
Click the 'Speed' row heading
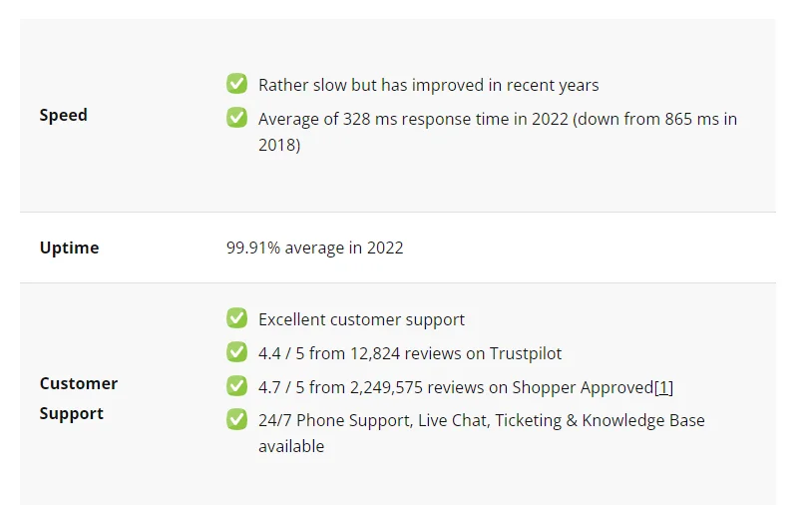[63, 115]
